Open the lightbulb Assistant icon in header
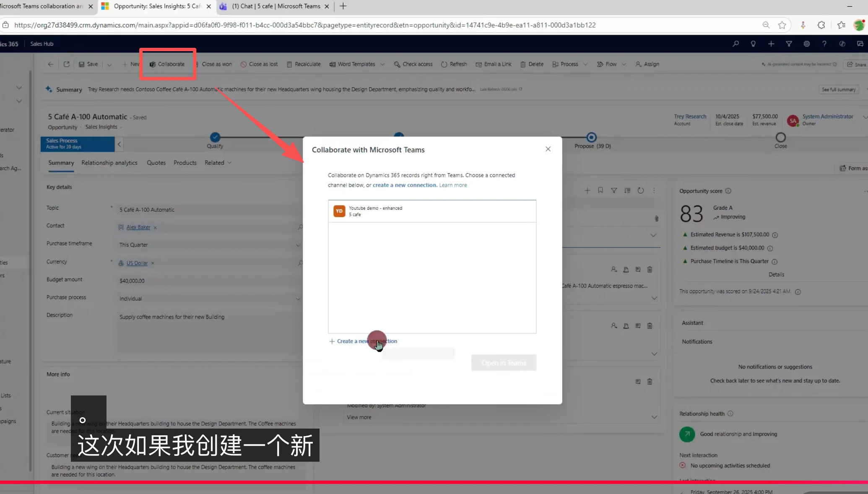Screen dimensions: 868x494 click(753, 44)
